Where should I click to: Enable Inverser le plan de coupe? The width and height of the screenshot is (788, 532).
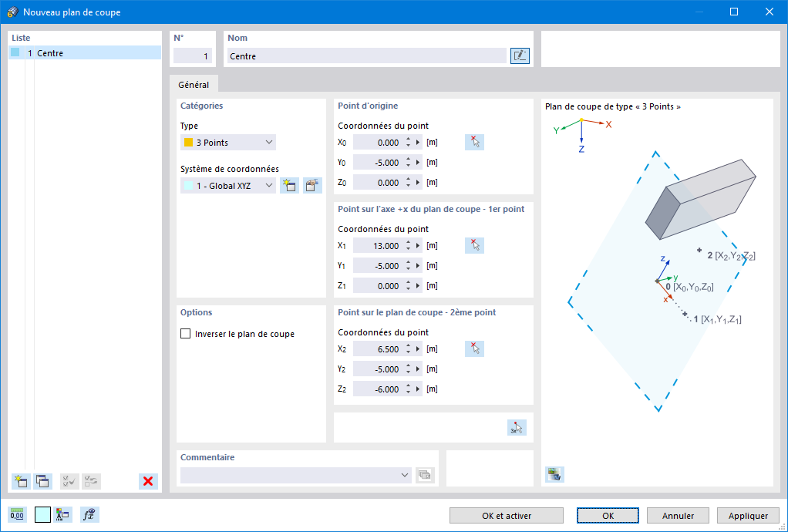186,334
